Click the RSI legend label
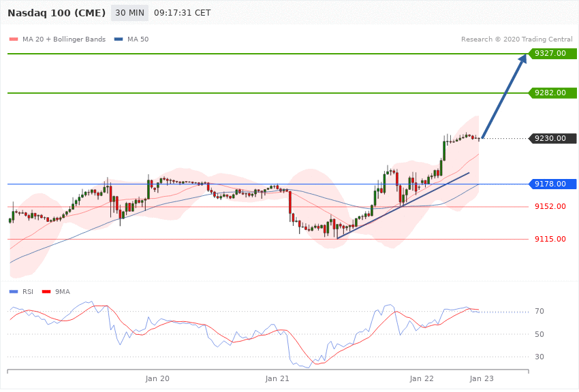The width and height of the screenshot is (579, 392). click(x=28, y=292)
